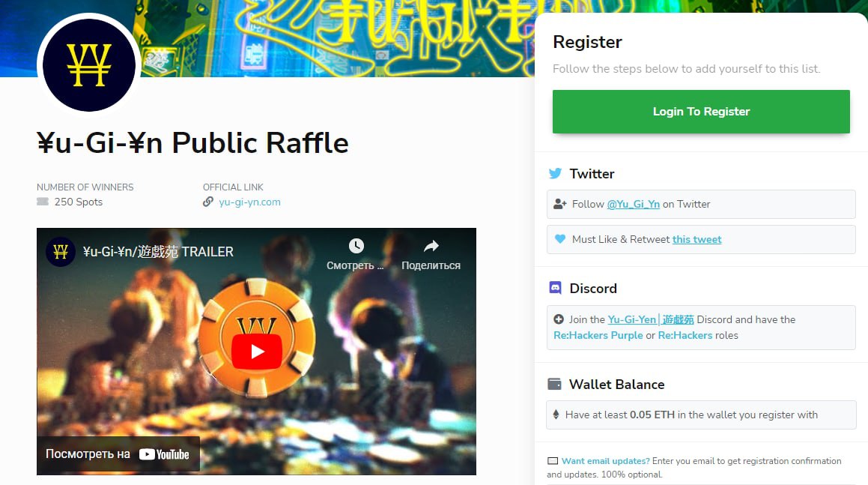Click the channel avatar in video header
The image size is (868, 485).
pos(61,252)
